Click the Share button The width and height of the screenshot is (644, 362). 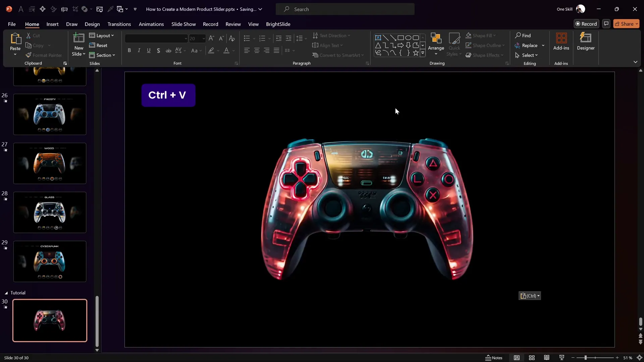point(626,24)
